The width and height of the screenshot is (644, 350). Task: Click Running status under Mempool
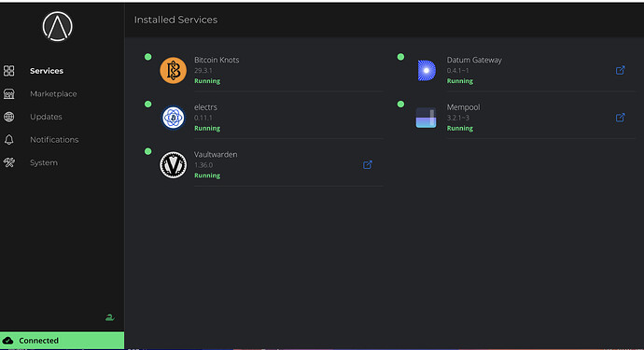[459, 128]
